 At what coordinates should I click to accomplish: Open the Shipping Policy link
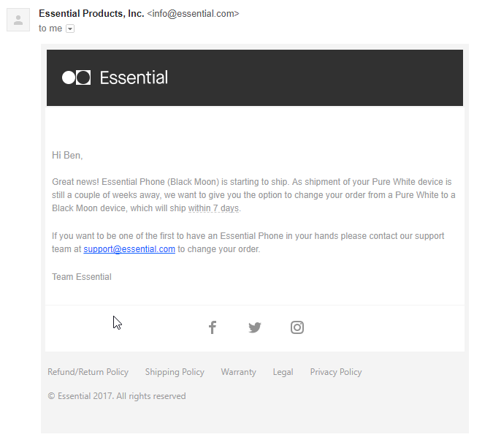pyautogui.click(x=175, y=372)
